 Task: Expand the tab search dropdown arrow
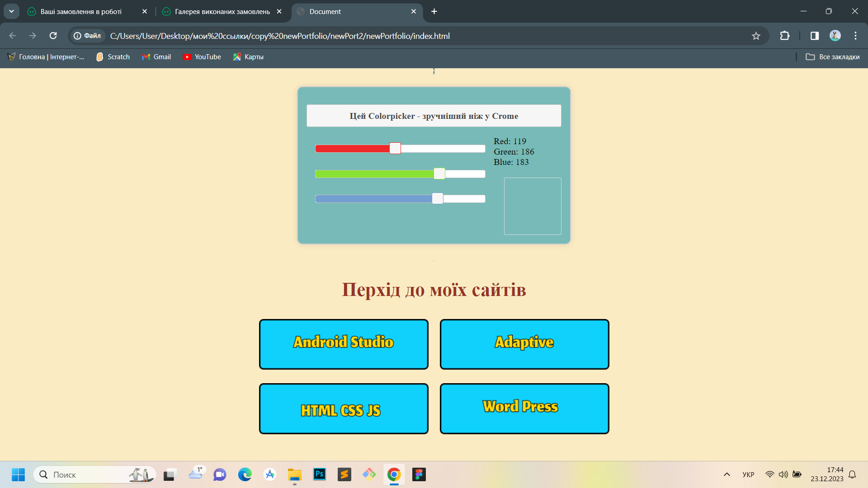coord(11,11)
